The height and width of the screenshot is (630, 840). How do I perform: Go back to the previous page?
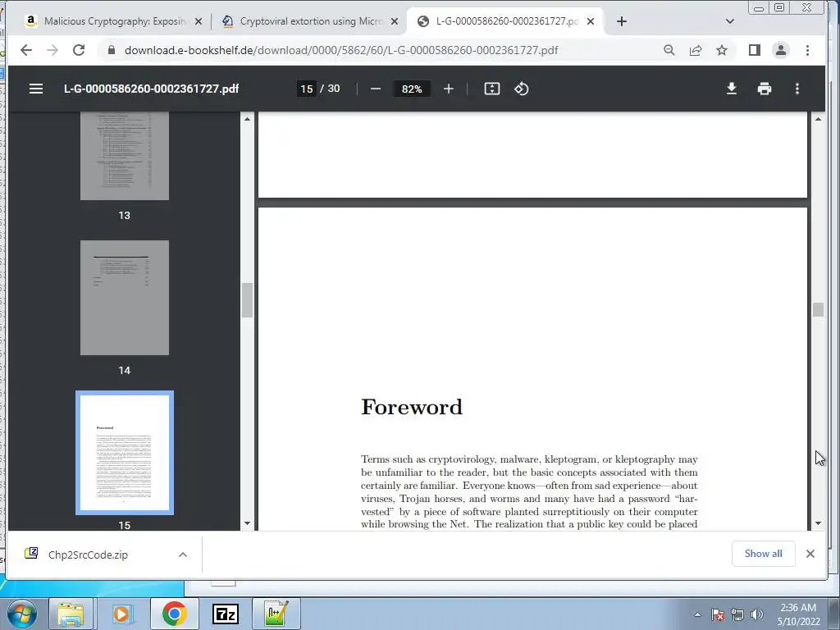[26, 50]
